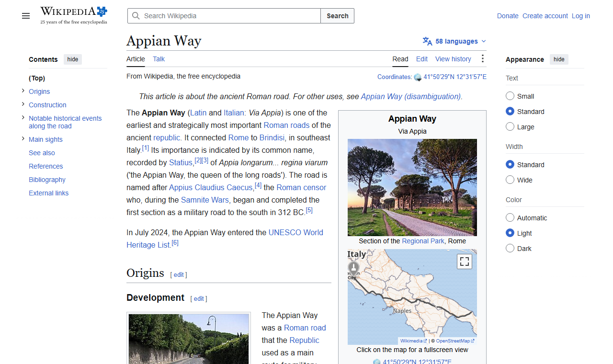Image resolution: width=613 pixels, height=364 pixels.
Task: Click the Search button
Action: (x=338, y=16)
